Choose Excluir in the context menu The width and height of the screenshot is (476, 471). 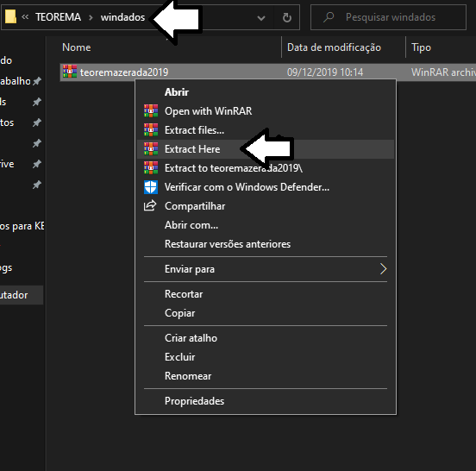pyautogui.click(x=266, y=357)
